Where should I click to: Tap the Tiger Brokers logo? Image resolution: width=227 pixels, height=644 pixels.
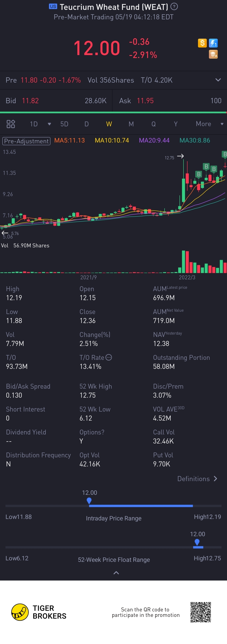click(39, 612)
